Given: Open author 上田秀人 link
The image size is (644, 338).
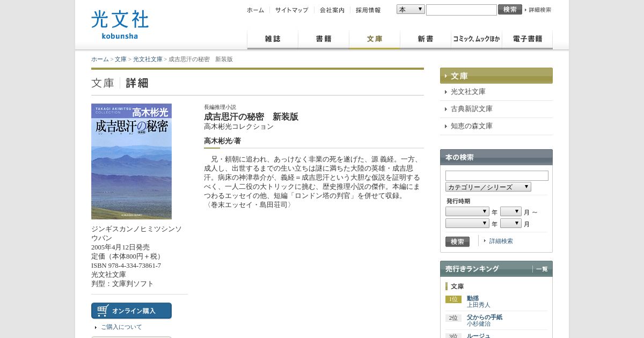Looking at the screenshot, I should (x=479, y=305).
